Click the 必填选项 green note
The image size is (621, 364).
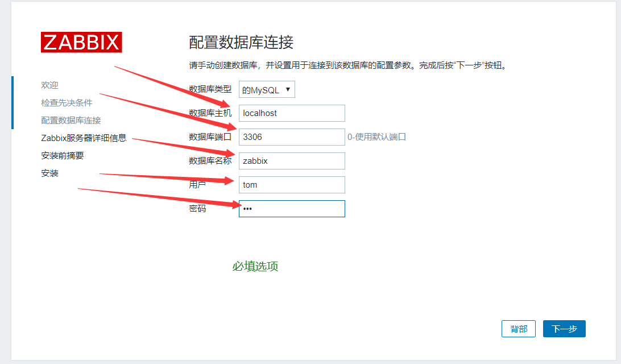tap(255, 266)
